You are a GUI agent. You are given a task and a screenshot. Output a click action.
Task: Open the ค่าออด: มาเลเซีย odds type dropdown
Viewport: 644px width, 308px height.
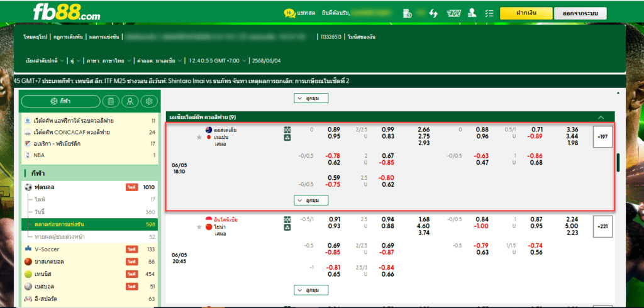[x=160, y=61]
